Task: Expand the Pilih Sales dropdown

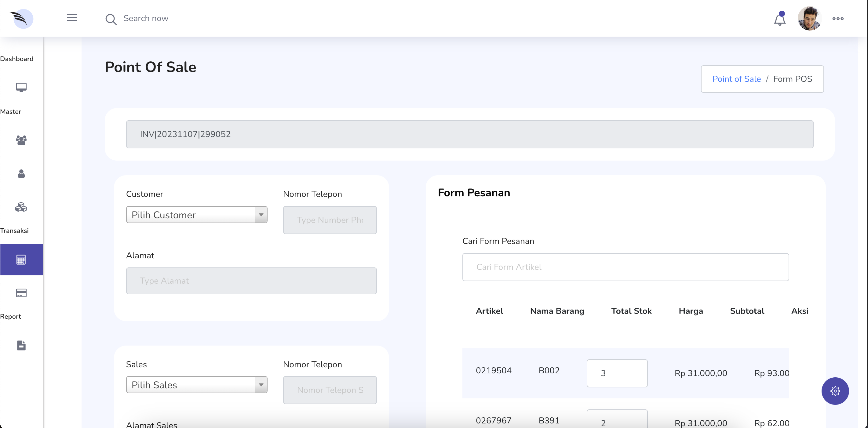Action: tap(196, 385)
